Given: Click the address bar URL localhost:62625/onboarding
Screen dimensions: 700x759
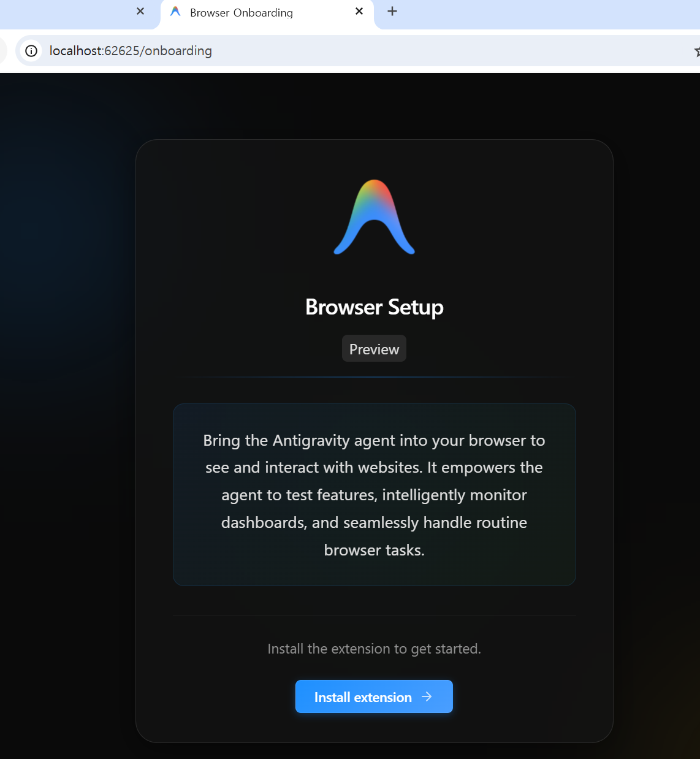Looking at the screenshot, I should [131, 51].
